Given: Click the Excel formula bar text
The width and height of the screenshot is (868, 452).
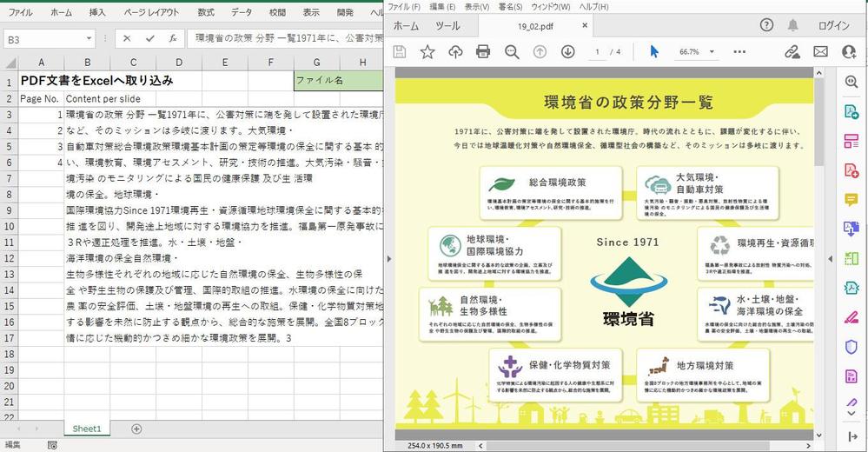Looking at the screenshot, I should [288, 38].
